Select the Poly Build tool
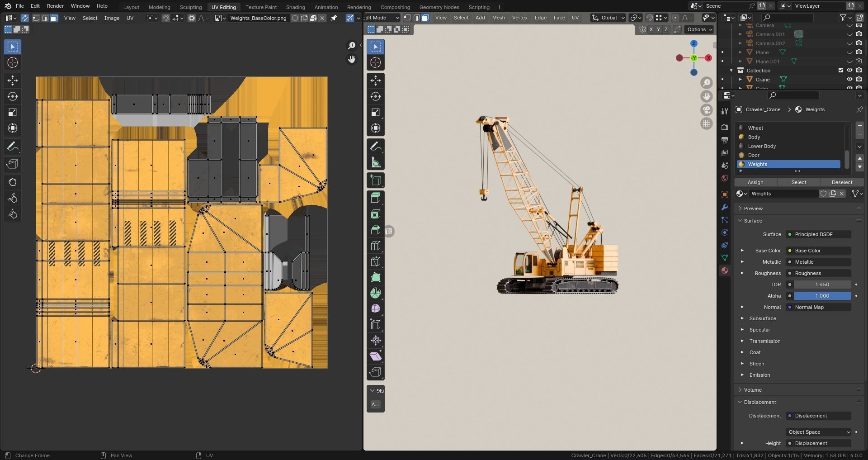The height and width of the screenshot is (460, 868). coord(376,277)
